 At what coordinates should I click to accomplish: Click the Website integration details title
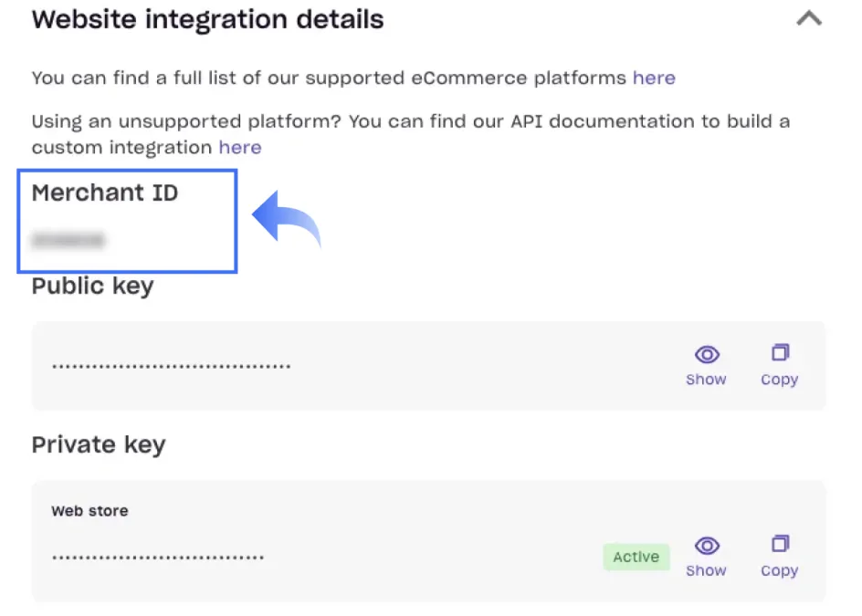(x=207, y=19)
